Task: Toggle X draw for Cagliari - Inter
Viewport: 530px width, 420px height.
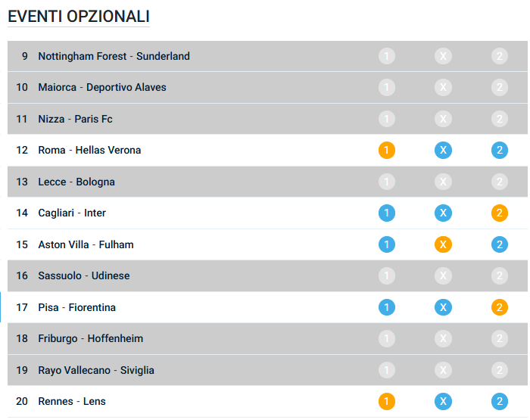Action: (x=443, y=213)
